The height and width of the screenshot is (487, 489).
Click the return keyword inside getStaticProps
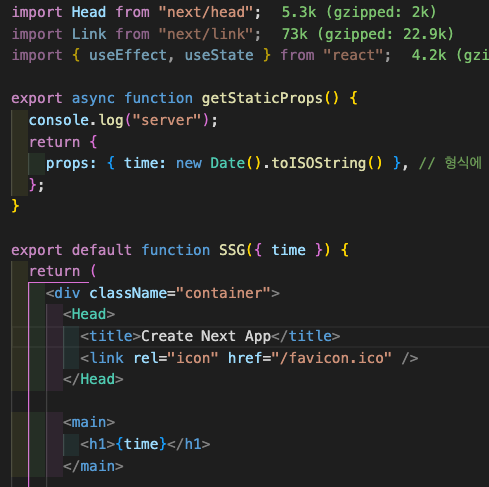54,142
